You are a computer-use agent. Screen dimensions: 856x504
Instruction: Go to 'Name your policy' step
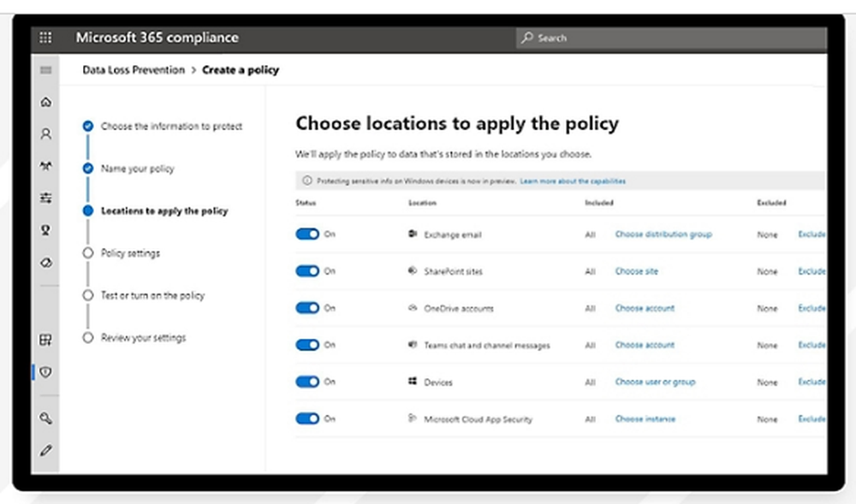click(138, 169)
